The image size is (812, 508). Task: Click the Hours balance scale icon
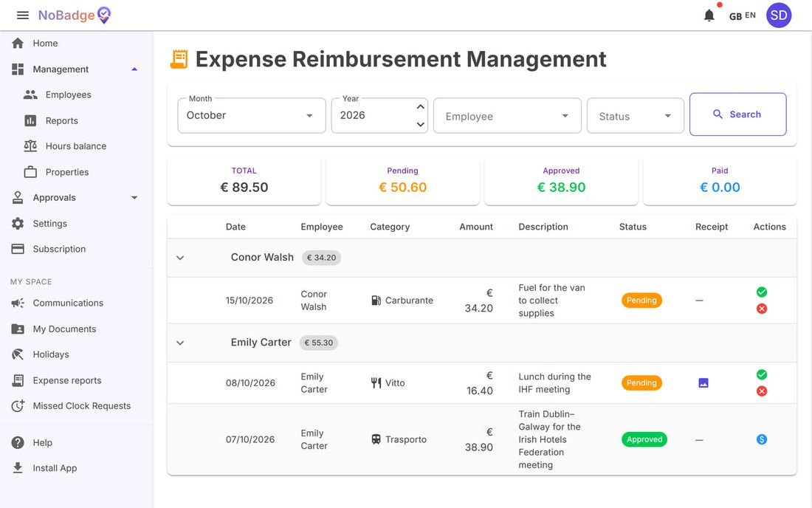[x=30, y=146]
